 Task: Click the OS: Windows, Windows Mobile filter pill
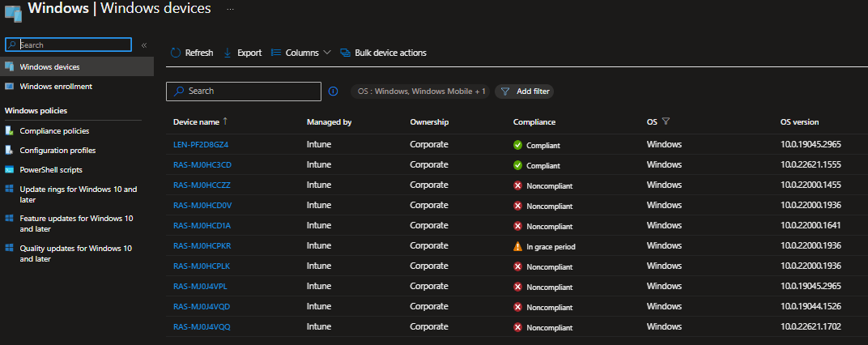pyautogui.click(x=419, y=92)
